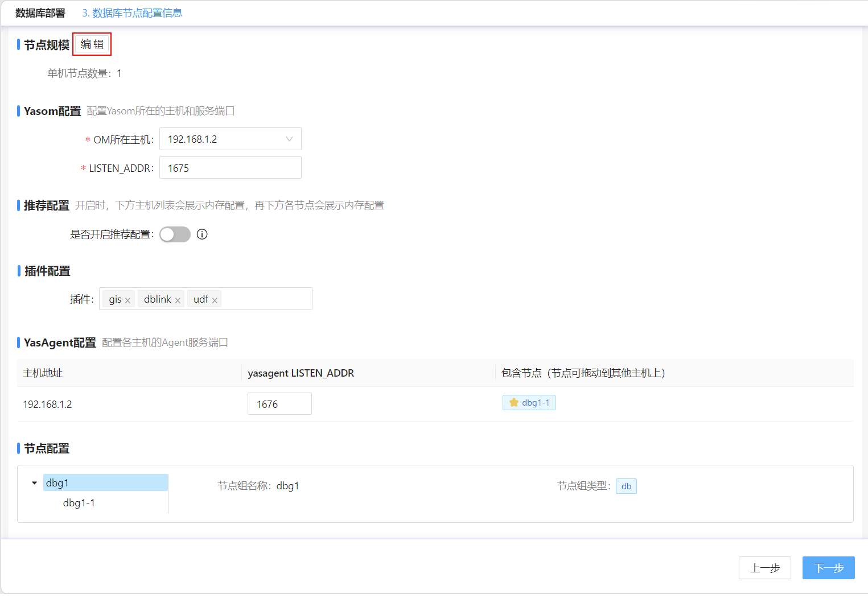Click the 编辑 button beside 节点规模
Image resolution: width=868 pixels, height=615 pixels.
(92, 44)
